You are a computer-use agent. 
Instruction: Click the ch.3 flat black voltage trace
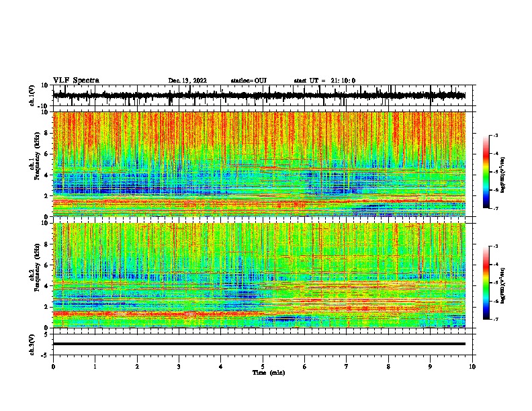pos(259,344)
